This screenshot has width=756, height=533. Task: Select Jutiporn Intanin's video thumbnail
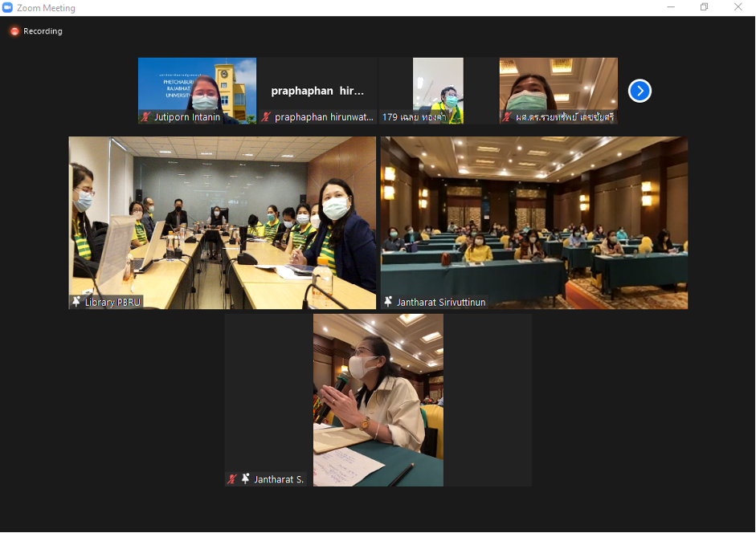197,87
